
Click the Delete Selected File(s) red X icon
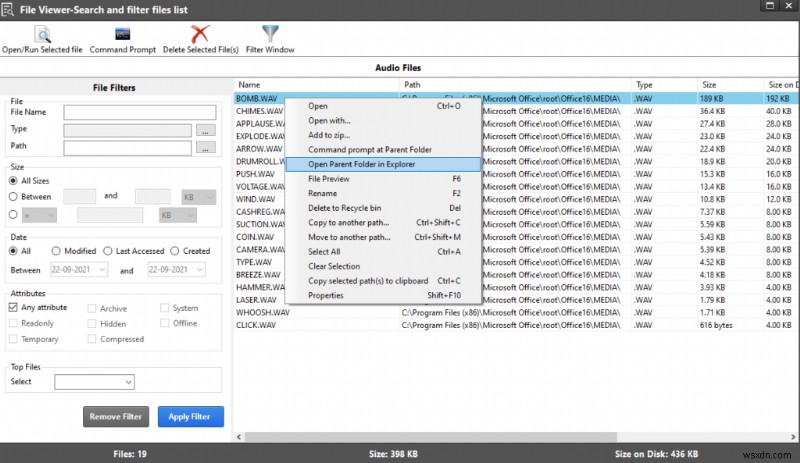[200, 34]
